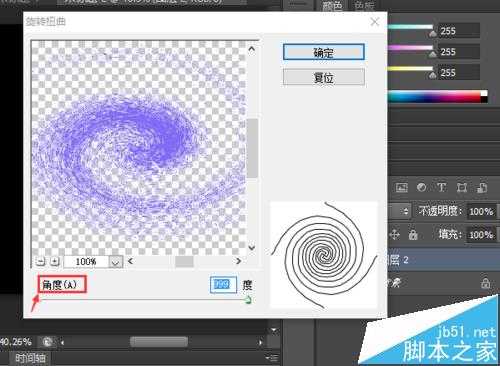Toggle the lock position move icon
Viewport: 500px width, 366px height.
[x=394, y=235]
